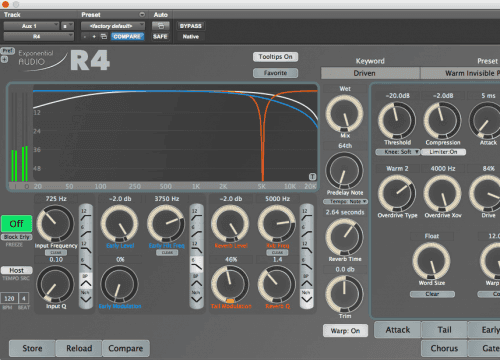Select 6 dB low-pass shape for Reverb filter
The width and height of the screenshot is (500, 360).
point(306,264)
